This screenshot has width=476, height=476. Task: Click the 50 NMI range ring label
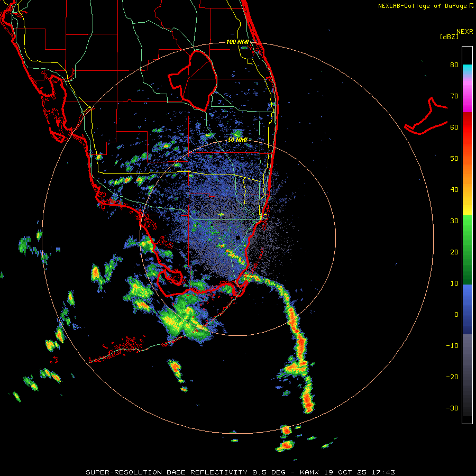tap(237, 140)
